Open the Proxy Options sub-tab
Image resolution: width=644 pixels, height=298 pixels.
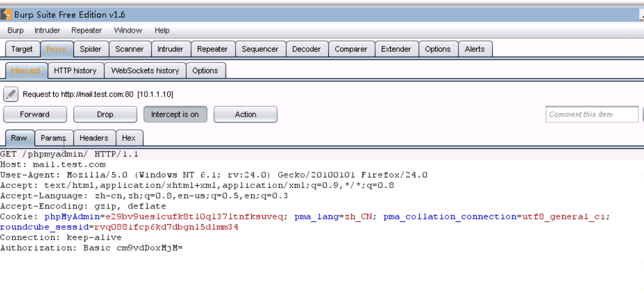[206, 71]
